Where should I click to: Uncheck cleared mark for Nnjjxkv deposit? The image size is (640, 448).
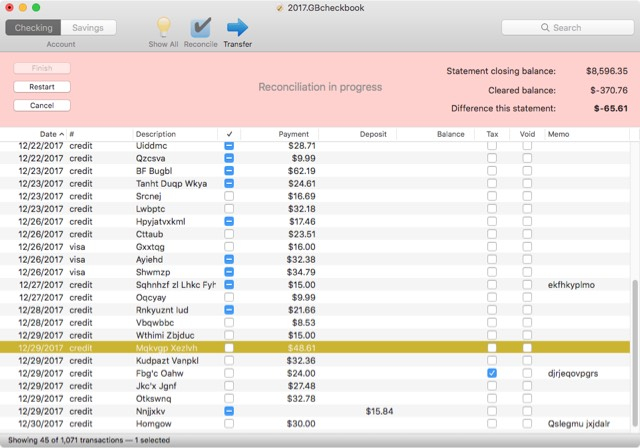click(229, 411)
